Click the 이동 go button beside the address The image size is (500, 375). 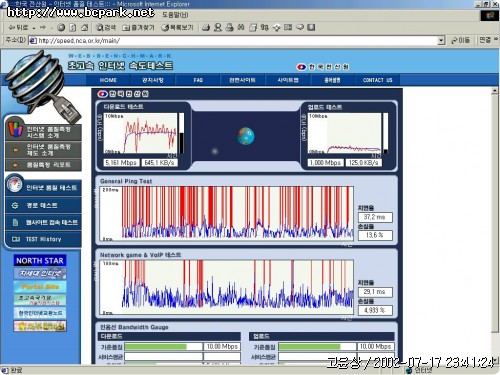tap(460, 40)
